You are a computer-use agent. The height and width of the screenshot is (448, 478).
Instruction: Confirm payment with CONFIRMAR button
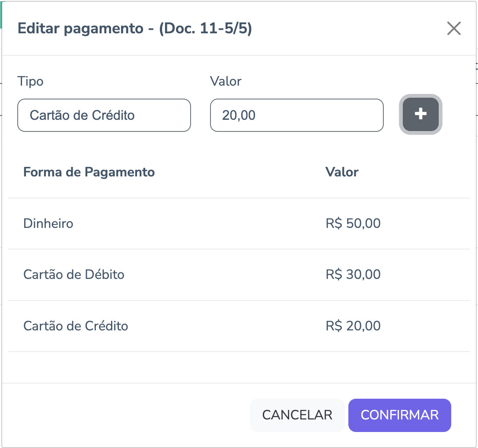coord(399,415)
